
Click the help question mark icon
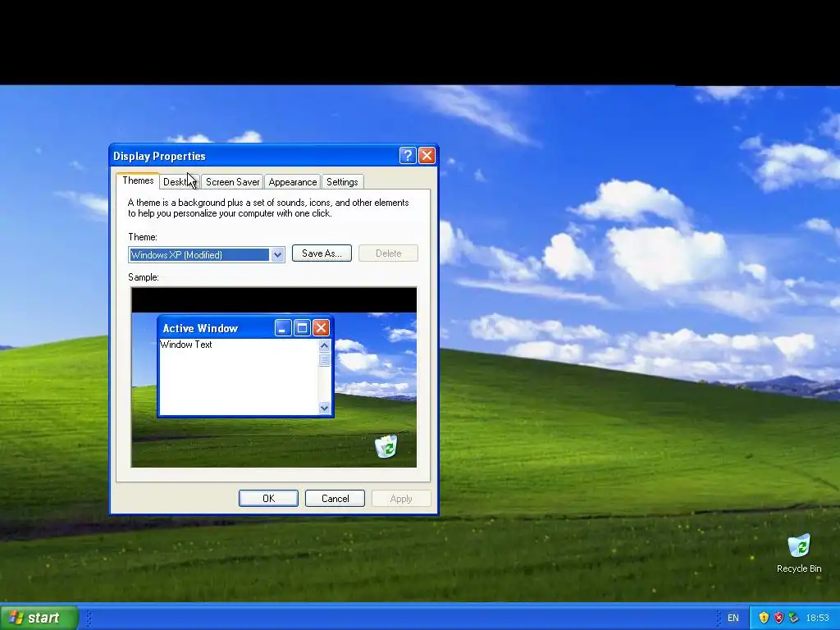point(407,155)
